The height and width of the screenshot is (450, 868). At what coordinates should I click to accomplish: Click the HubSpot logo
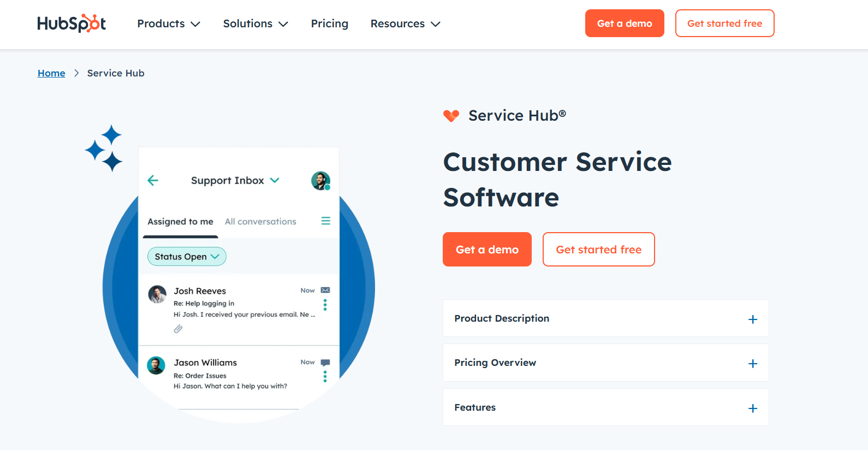click(72, 23)
